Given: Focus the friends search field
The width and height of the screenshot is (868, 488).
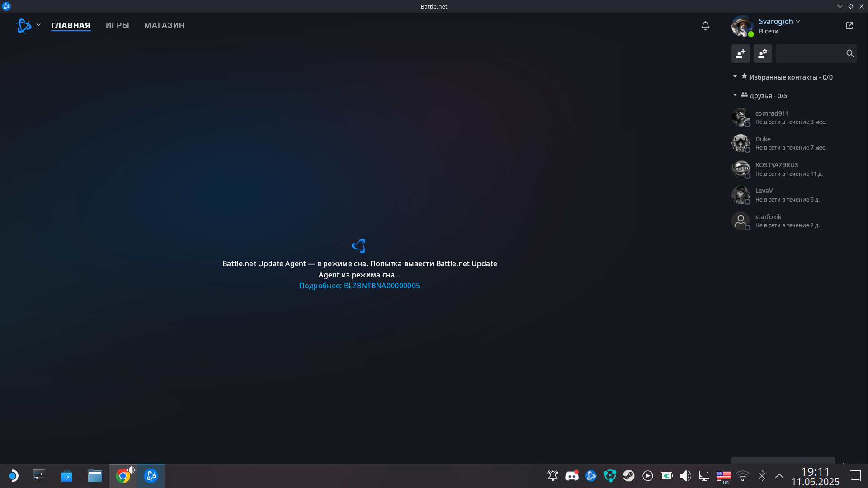Looking at the screenshot, I should pos(816,53).
